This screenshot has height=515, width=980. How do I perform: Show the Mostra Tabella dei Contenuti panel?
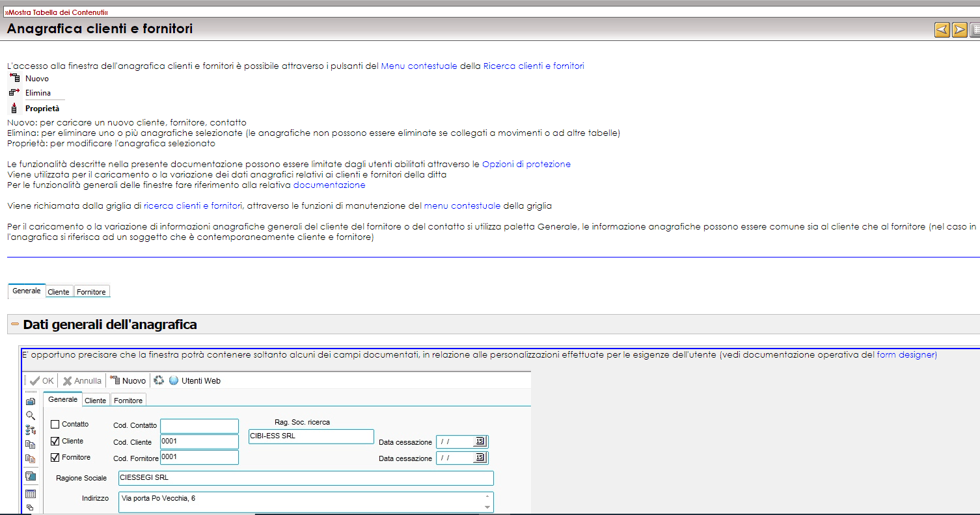pyautogui.click(x=56, y=12)
